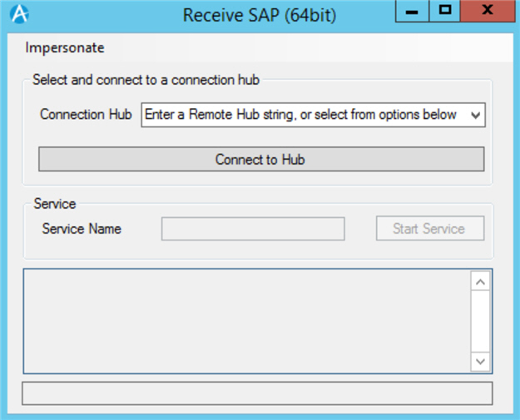Image resolution: width=520 pixels, height=420 pixels.
Task: Click the empty progress bar at bottom
Action: (257, 393)
